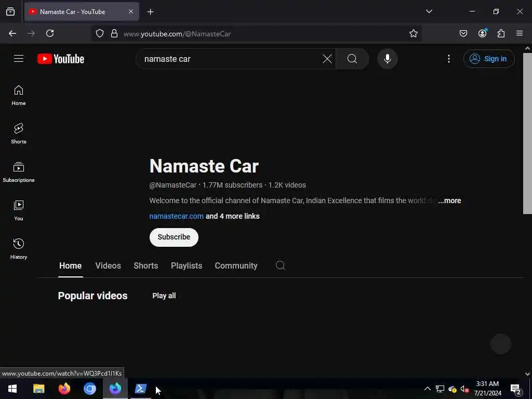Click the @NamasteCar handle text

[173, 185]
